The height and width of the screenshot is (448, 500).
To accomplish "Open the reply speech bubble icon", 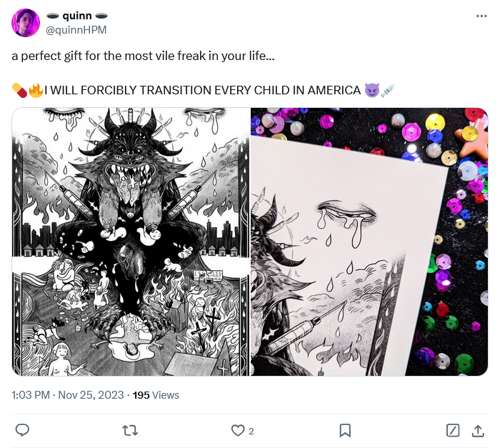I will point(22,430).
